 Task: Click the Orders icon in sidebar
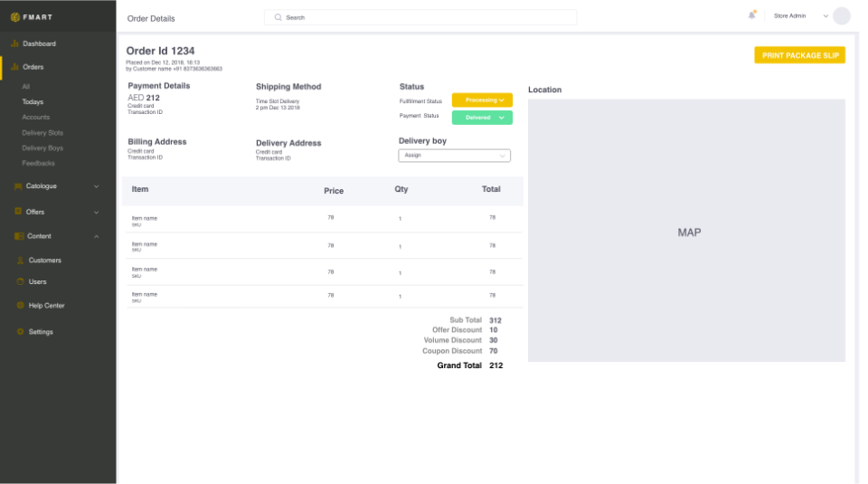pos(14,67)
